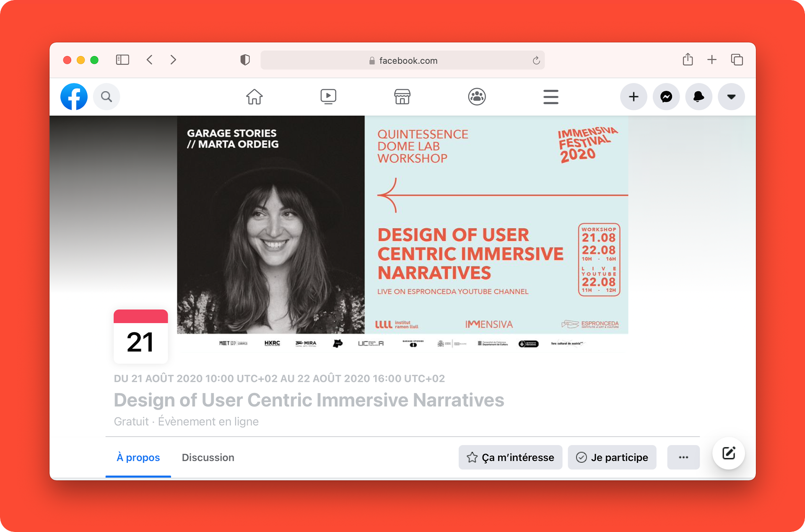The width and height of the screenshot is (805, 532).
Task: Open Facebook search magnifier
Action: point(106,97)
